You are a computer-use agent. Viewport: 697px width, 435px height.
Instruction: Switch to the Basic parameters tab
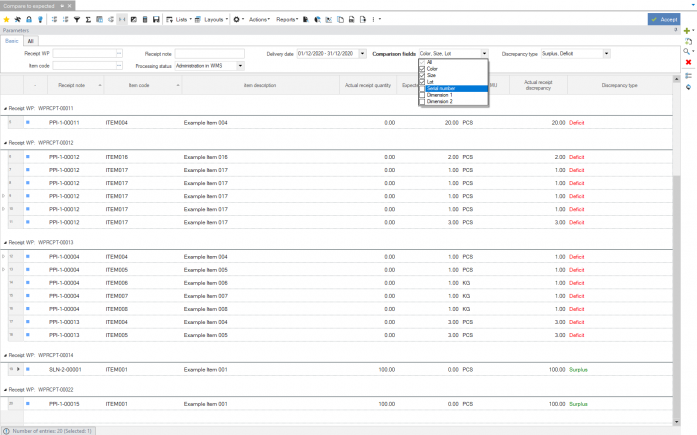point(12,41)
